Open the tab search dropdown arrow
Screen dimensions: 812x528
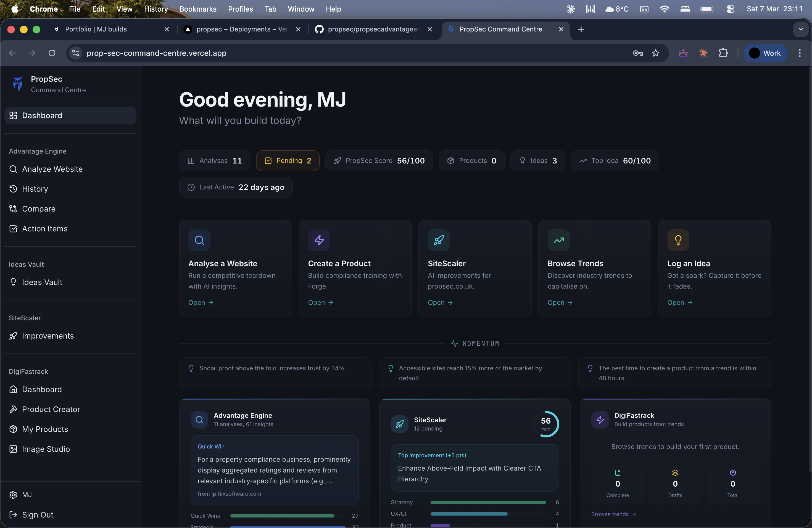click(x=800, y=29)
